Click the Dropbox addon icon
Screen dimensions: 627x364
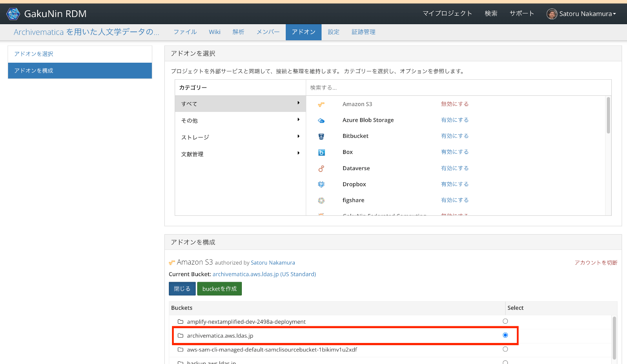click(321, 184)
